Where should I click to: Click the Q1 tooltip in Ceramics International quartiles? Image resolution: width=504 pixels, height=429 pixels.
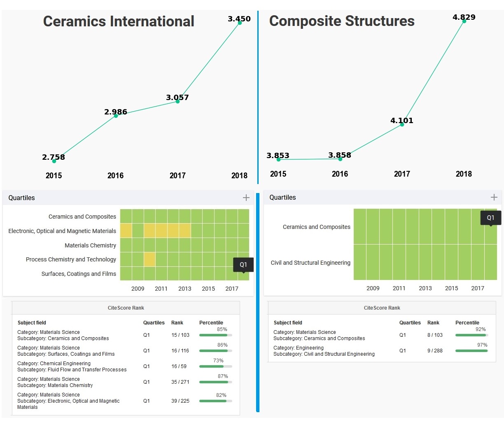tap(243, 265)
